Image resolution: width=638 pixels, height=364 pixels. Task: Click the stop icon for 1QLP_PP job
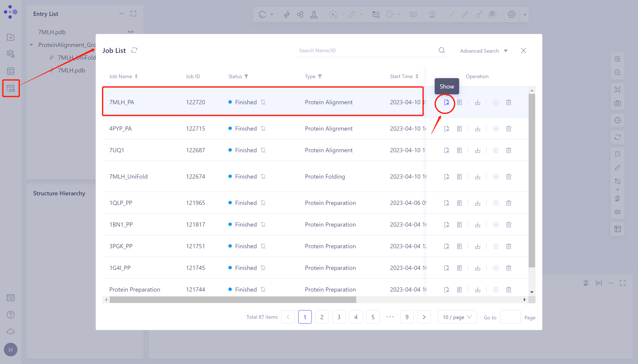(496, 203)
